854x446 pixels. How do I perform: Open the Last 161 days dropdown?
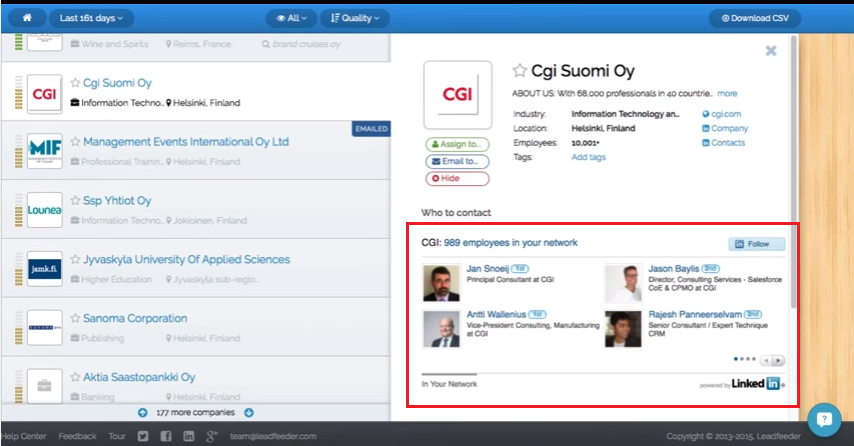pos(91,18)
